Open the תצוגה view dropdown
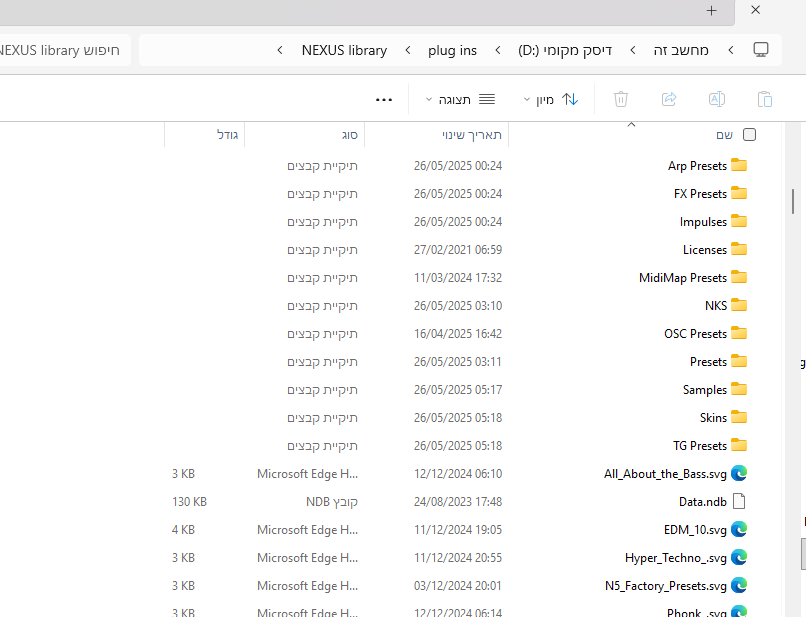The width and height of the screenshot is (806, 621). [460, 99]
